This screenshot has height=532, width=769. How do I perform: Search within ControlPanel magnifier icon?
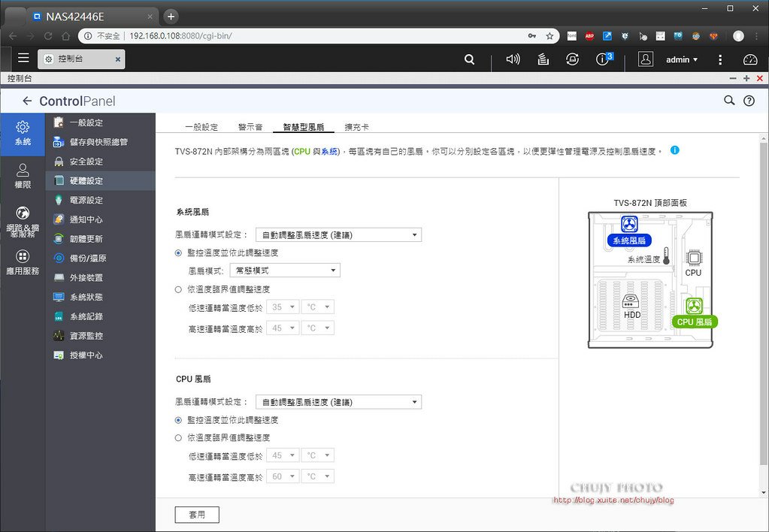pyautogui.click(x=729, y=101)
